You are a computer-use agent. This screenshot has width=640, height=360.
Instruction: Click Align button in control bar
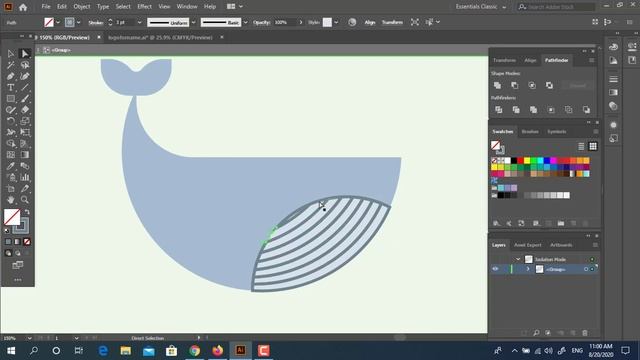tap(370, 22)
